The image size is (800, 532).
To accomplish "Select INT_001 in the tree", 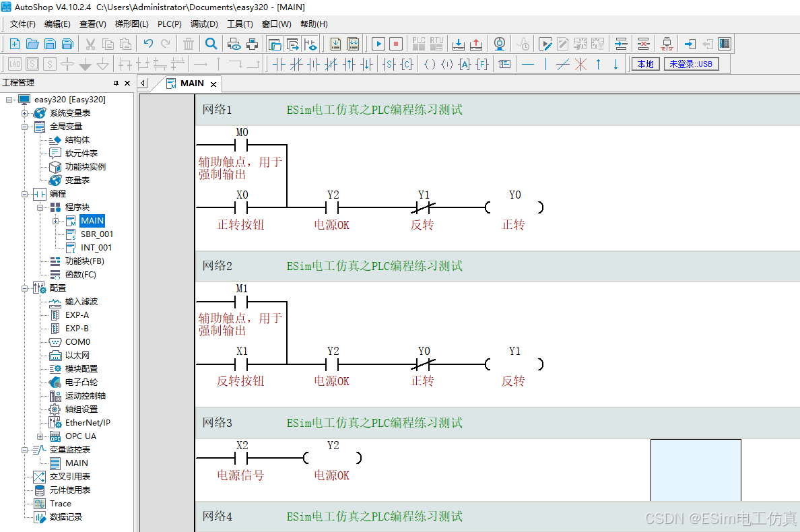I will point(96,247).
